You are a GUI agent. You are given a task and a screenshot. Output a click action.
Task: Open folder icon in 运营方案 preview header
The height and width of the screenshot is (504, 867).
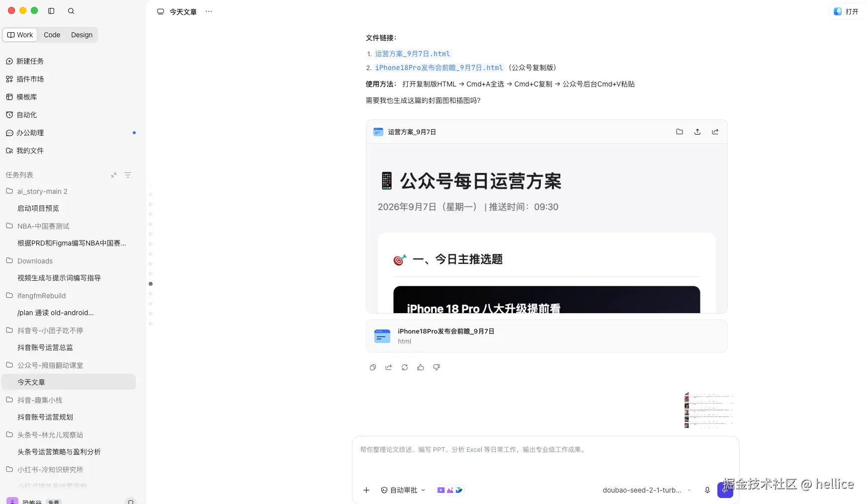680,132
